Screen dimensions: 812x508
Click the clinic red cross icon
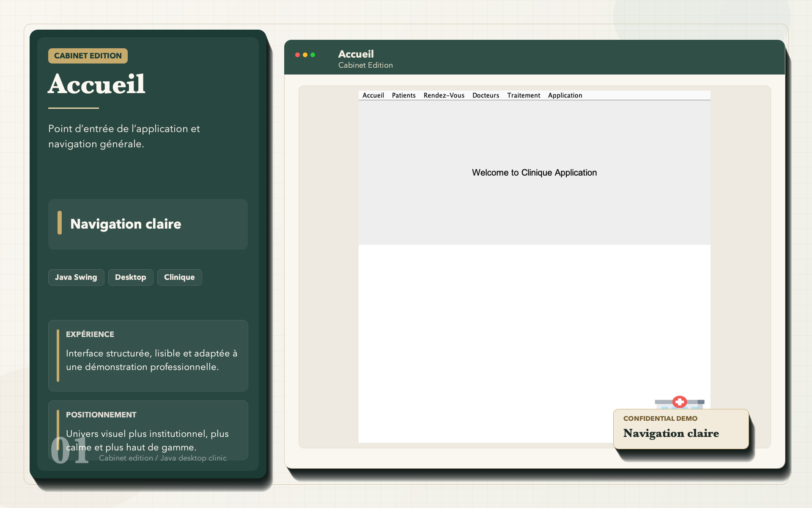tap(680, 402)
